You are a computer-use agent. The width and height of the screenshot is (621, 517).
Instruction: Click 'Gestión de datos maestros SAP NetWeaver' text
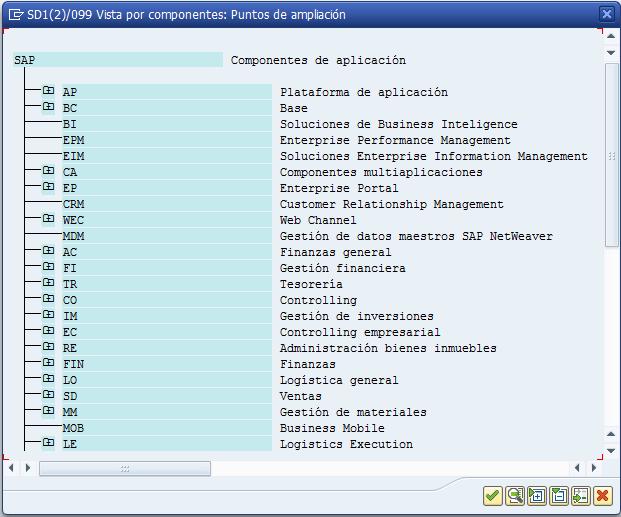click(x=416, y=236)
